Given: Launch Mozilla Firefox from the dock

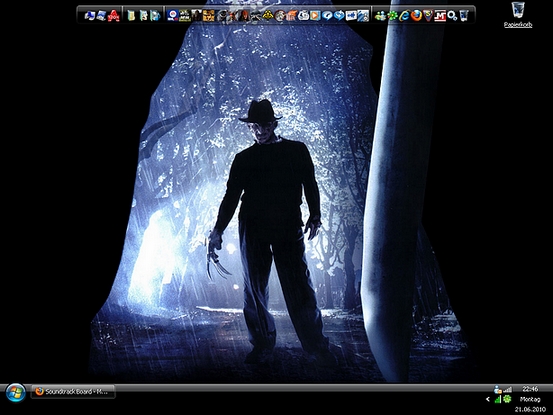Looking at the screenshot, I should point(417,16).
